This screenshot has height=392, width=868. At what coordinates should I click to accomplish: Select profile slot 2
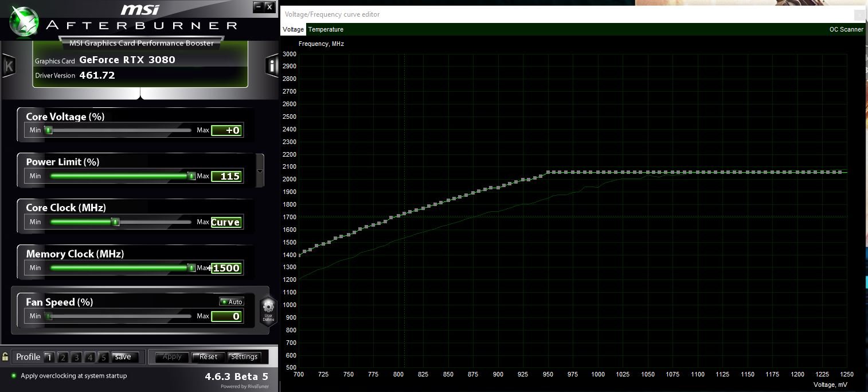click(x=62, y=357)
